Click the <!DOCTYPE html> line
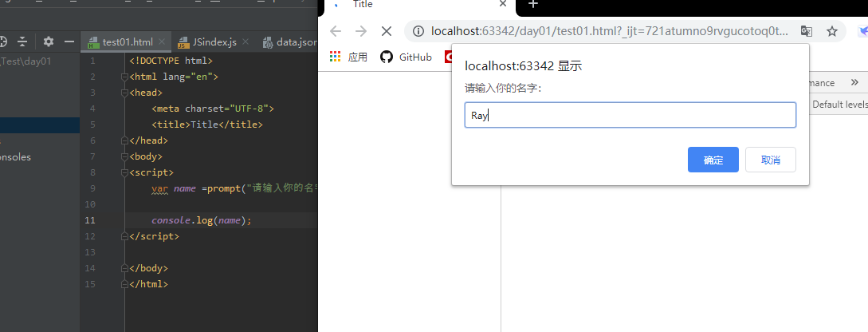This screenshot has height=332, width=868. [171, 61]
